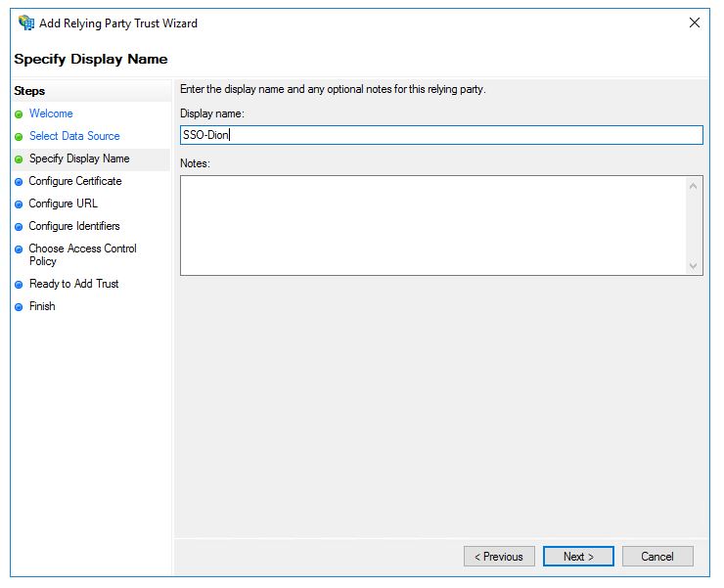Click the blue bullet beside Ready to Add Trust
Viewport: 724px width, 588px height.
pyautogui.click(x=19, y=285)
